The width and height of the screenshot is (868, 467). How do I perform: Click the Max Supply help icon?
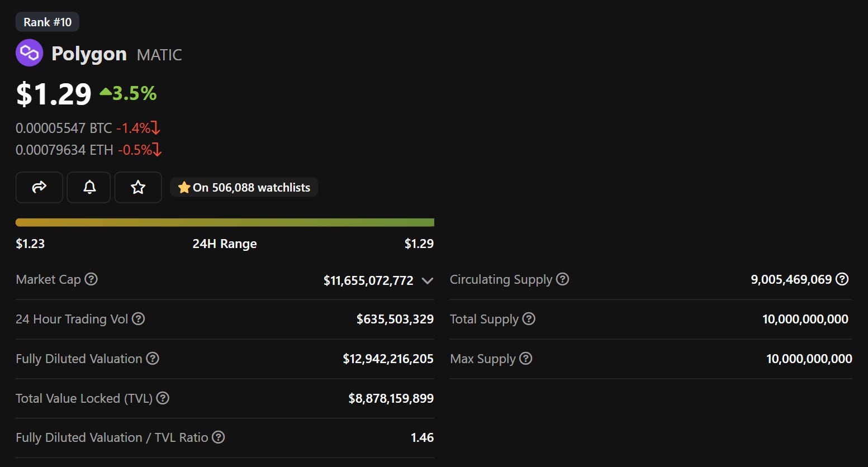click(525, 358)
